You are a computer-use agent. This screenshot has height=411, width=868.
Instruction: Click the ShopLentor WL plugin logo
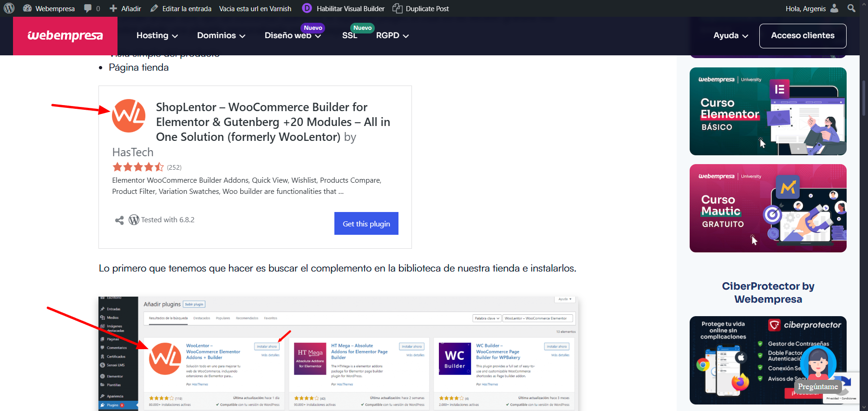[x=129, y=116]
